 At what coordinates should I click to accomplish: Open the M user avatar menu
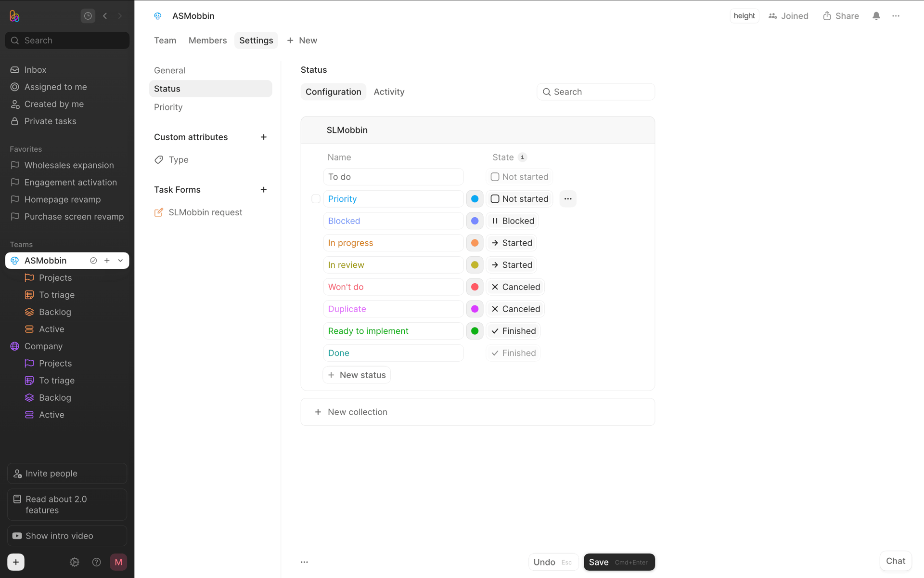tap(118, 562)
